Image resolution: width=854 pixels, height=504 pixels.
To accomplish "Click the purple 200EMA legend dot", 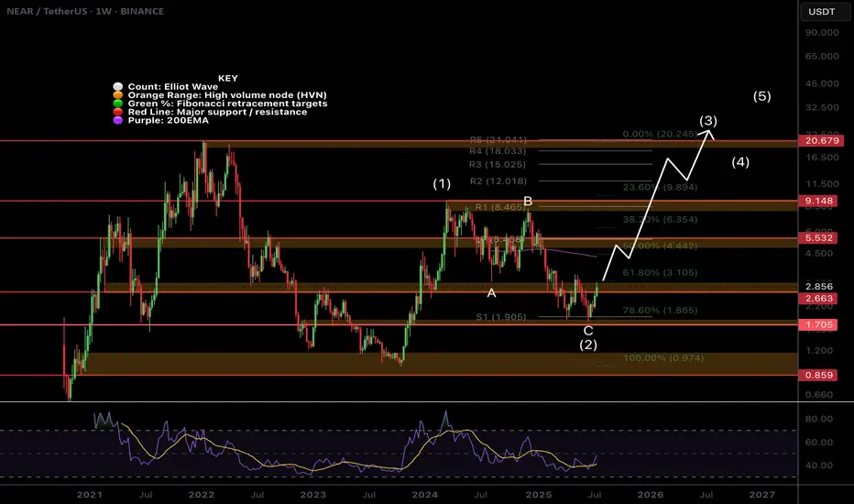I will [117, 120].
